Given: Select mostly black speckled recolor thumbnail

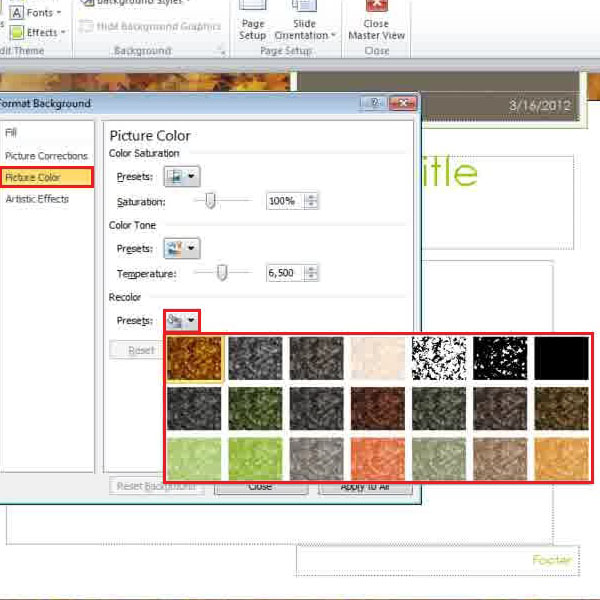Looking at the screenshot, I should pos(500,359).
